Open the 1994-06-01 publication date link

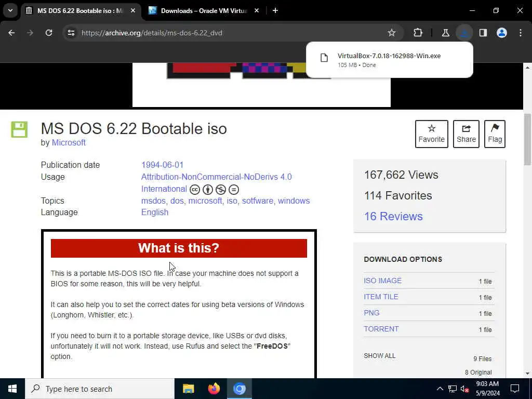(x=162, y=165)
